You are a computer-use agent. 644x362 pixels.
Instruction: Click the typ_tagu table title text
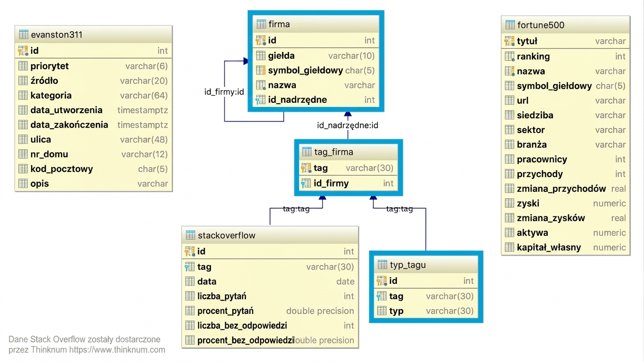pyautogui.click(x=408, y=265)
